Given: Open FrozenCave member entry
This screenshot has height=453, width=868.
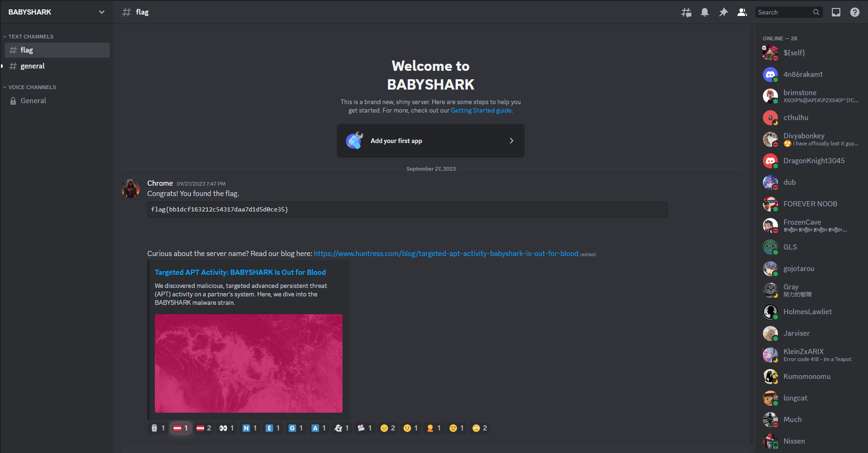Looking at the screenshot, I should point(811,226).
